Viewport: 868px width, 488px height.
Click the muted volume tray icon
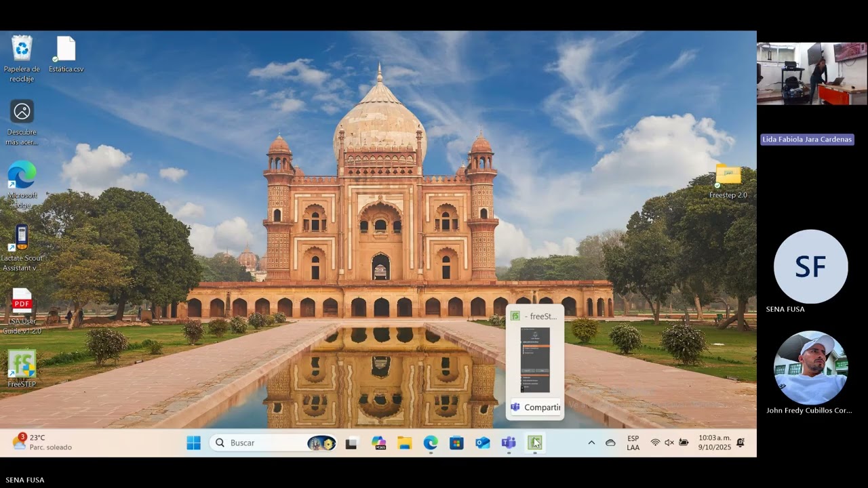(669, 443)
